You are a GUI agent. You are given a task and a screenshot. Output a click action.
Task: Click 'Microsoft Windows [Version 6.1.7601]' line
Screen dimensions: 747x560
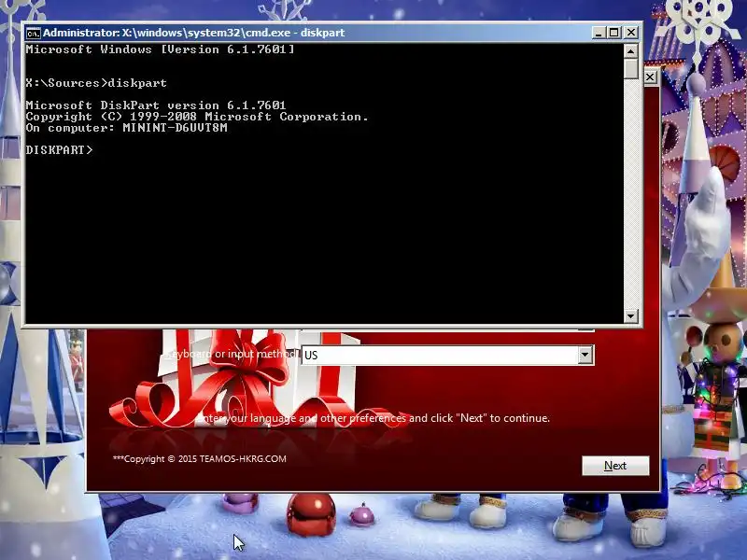[x=160, y=49]
